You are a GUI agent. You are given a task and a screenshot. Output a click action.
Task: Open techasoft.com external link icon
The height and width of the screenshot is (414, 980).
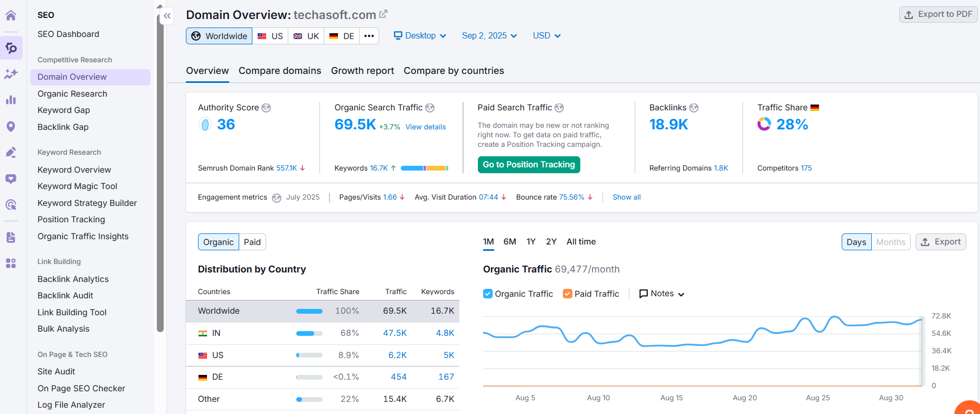tap(383, 14)
